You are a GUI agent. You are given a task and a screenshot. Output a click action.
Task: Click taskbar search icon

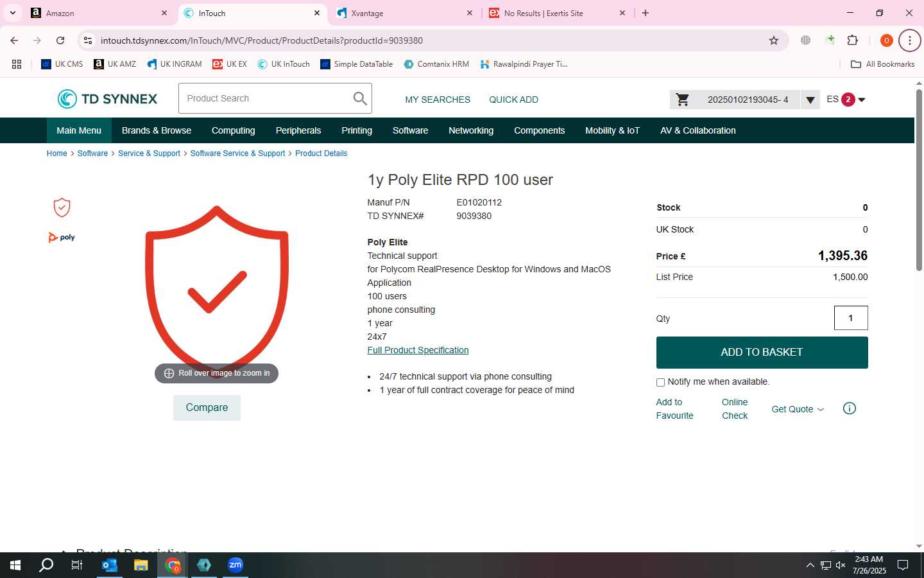(x=46, y=565)
